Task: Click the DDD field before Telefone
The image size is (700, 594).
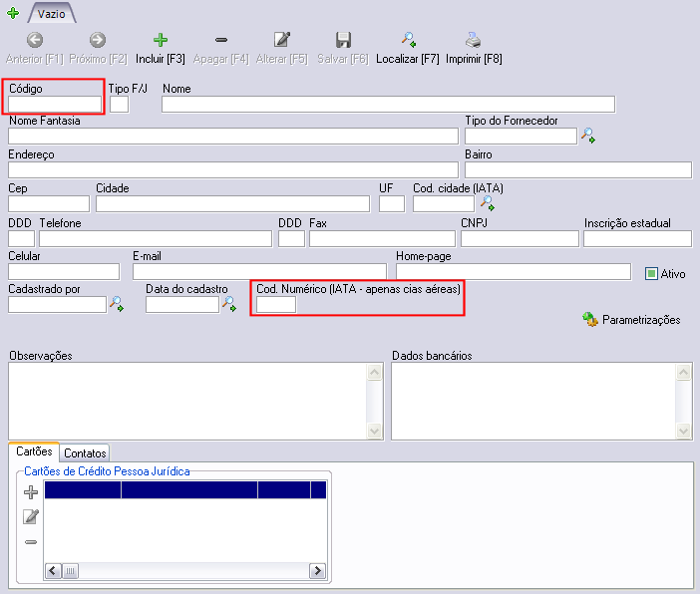Action: tap(21, 239)
